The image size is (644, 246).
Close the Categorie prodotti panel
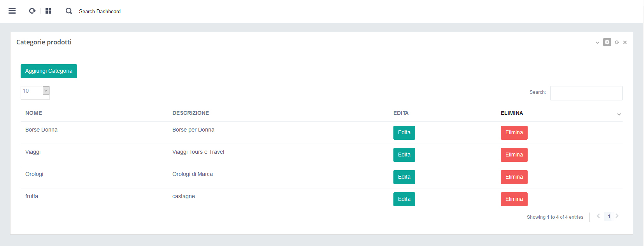coord(625,42)
